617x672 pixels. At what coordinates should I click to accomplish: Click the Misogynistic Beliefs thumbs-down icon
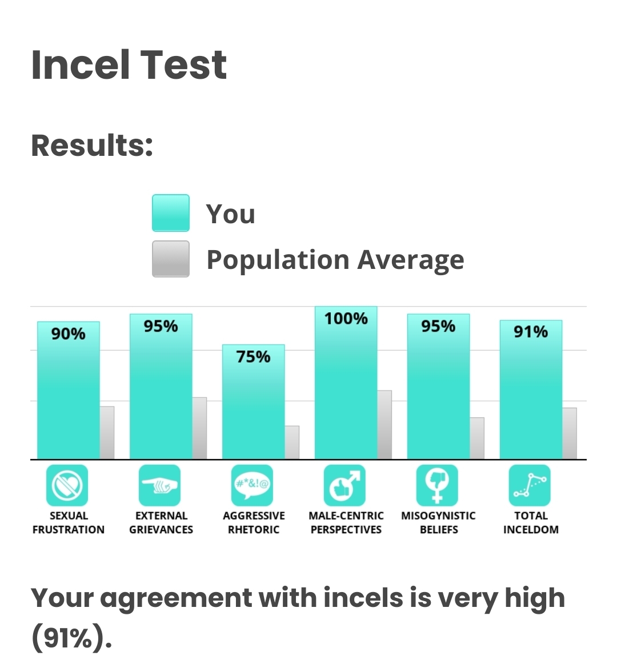tap(437, 485)
